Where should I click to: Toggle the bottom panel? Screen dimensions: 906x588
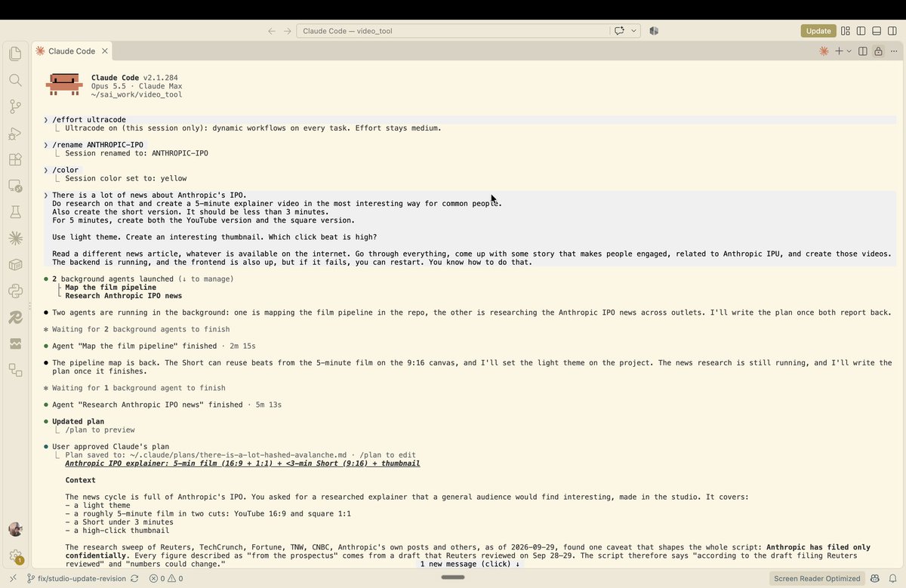877,31
